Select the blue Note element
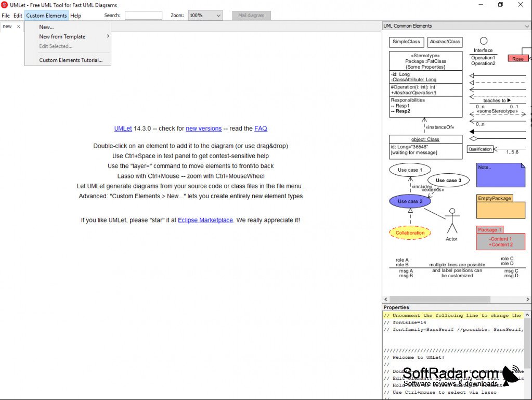Screen dimensions: 532x400 click(500, 175)
